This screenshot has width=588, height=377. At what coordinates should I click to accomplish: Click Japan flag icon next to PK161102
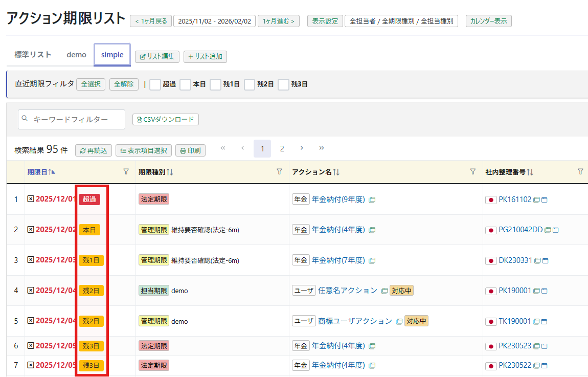tap(491, 199)
